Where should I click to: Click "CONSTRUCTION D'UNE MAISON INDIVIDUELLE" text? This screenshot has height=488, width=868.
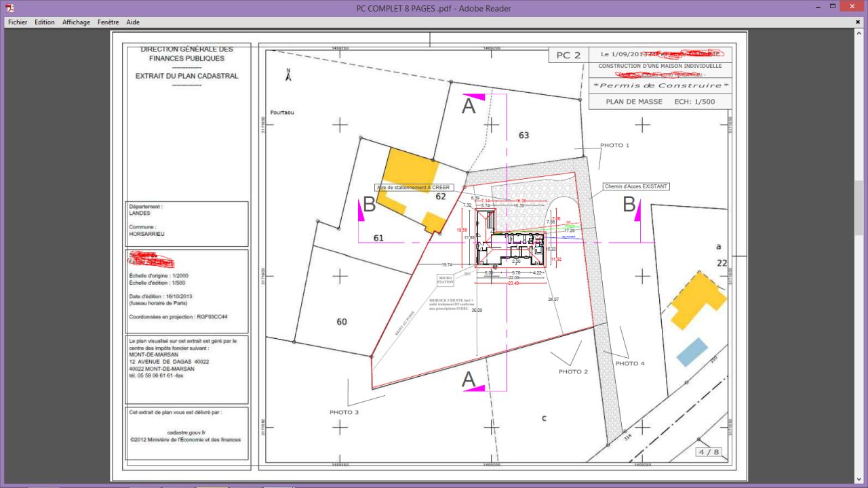[x=660, y=66]
